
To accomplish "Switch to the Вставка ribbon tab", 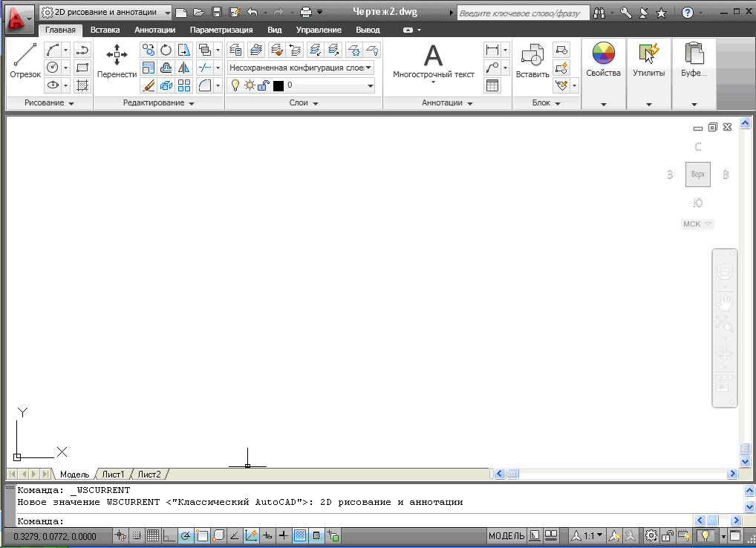I will point(105,30).
